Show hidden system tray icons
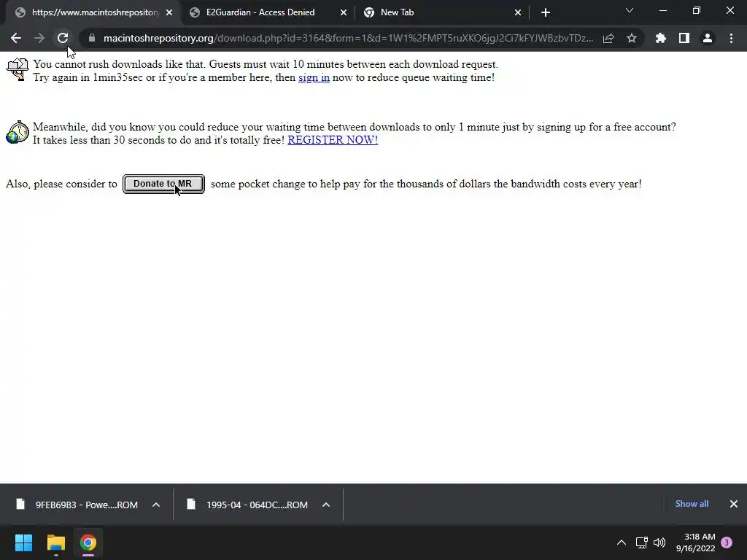Image resolution: width=747 pixels, height=560 pixels. pyautogui.click(x=622, y=542)
